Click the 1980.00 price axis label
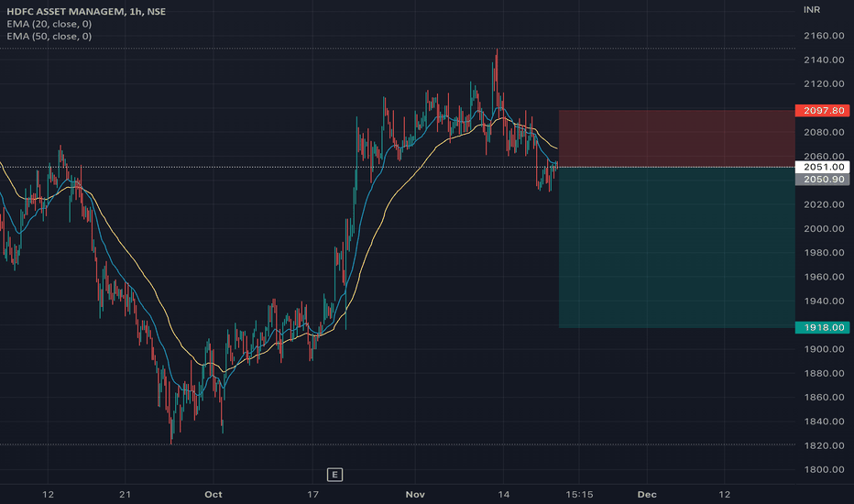This screenshot has height=504, width=854. [x=824, y=253]
